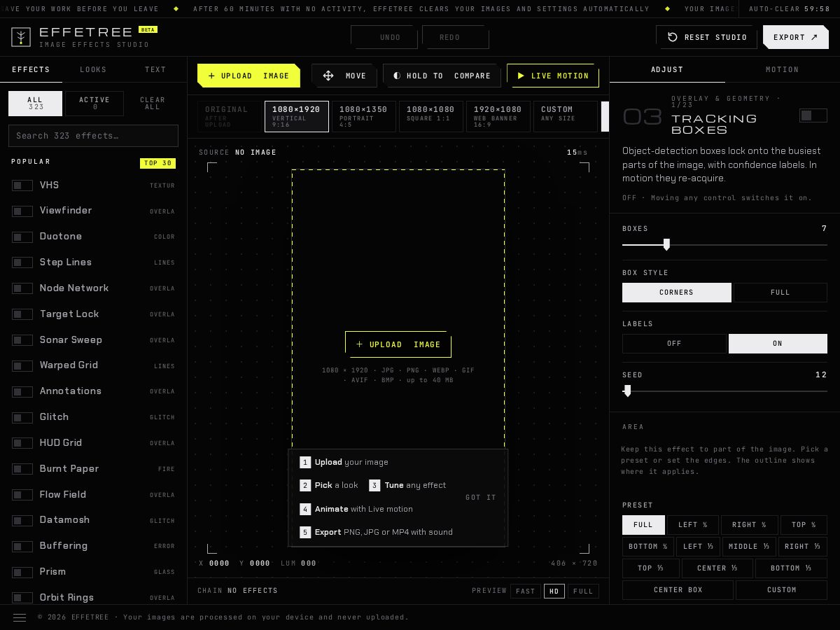
Task: Turn on the Duotone effect
Action: (22, 237)
